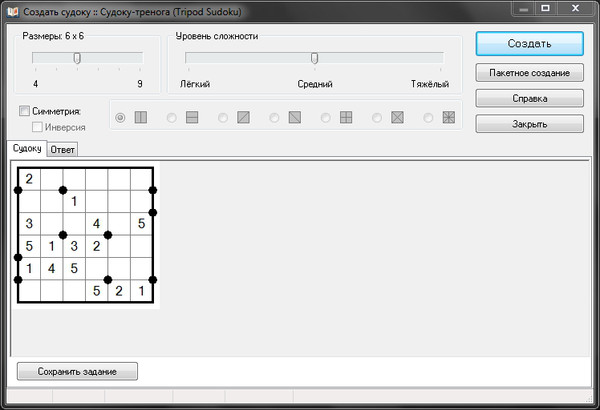Image resolution: width=600 pixels, height=410 pixels.
Task: Choose the first symmetry radio button
Action: pos(121,118)
